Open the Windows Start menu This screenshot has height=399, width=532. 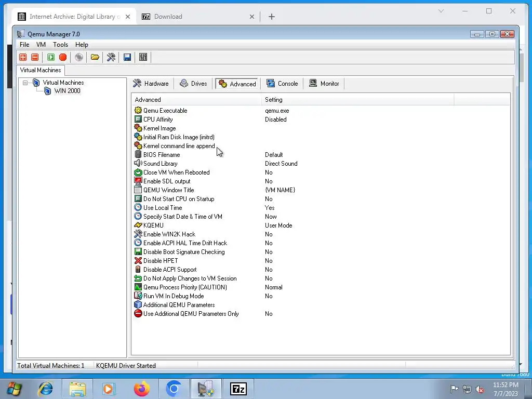[x=14, y=389]
